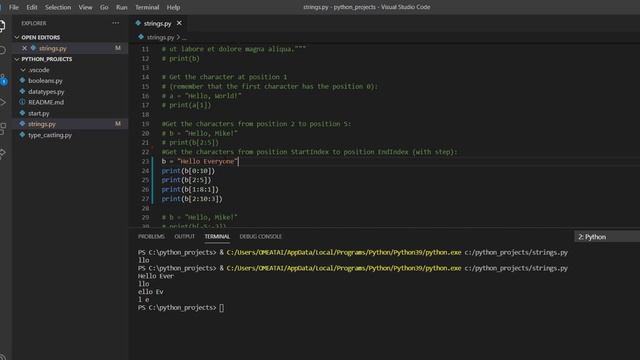Viewport: 640px width, 360px height.
Task: Click the Explorer panel title
Action: tap(33, 23)
